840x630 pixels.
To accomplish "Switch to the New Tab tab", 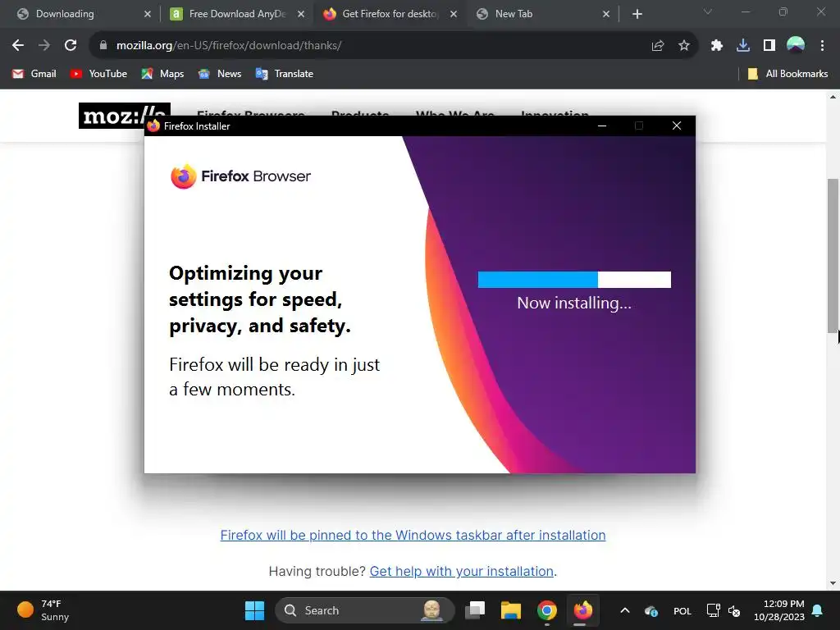I will 543,14.
